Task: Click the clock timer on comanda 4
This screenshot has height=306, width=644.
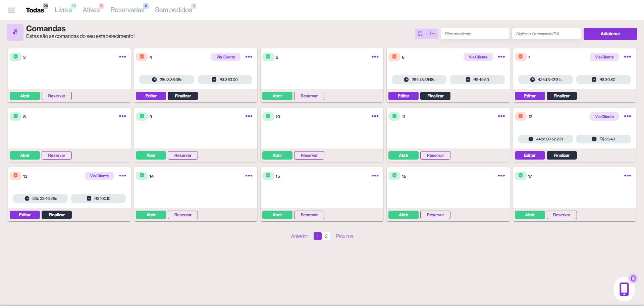Action: tap(167, 80)
